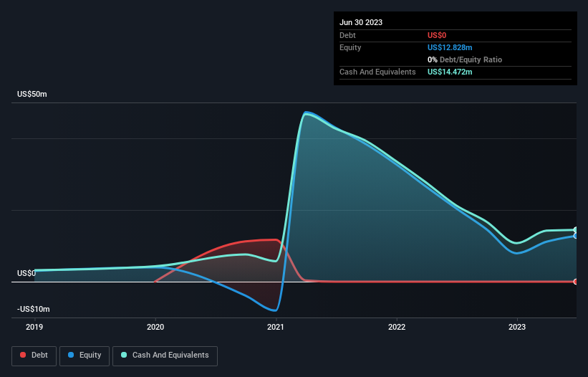Click the teal Cash legend dot
Image resolution: width=588 pixels, height=377 pixels.
click(124, 355)
